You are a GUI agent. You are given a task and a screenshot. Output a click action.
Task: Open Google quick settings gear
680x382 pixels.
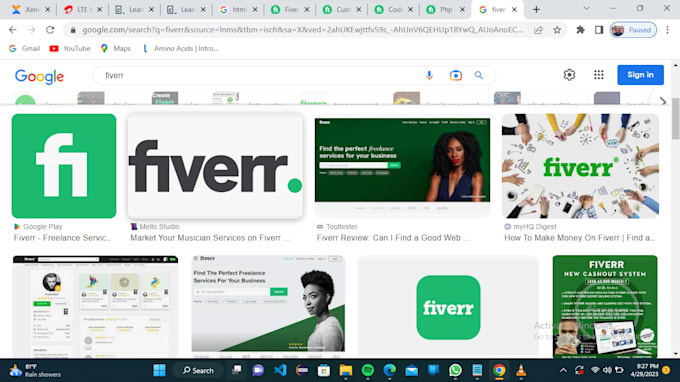pyautogui.click(x=569, y=75)
